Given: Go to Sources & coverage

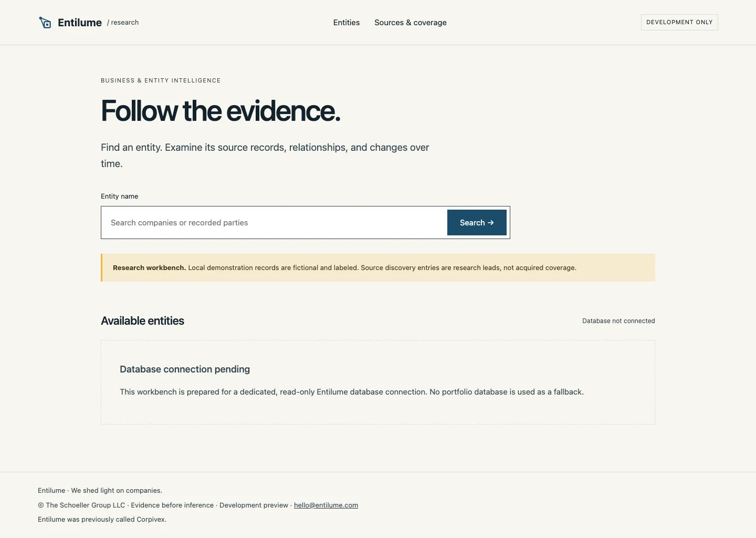Looking at the screenshot, I should click(411, 23).
